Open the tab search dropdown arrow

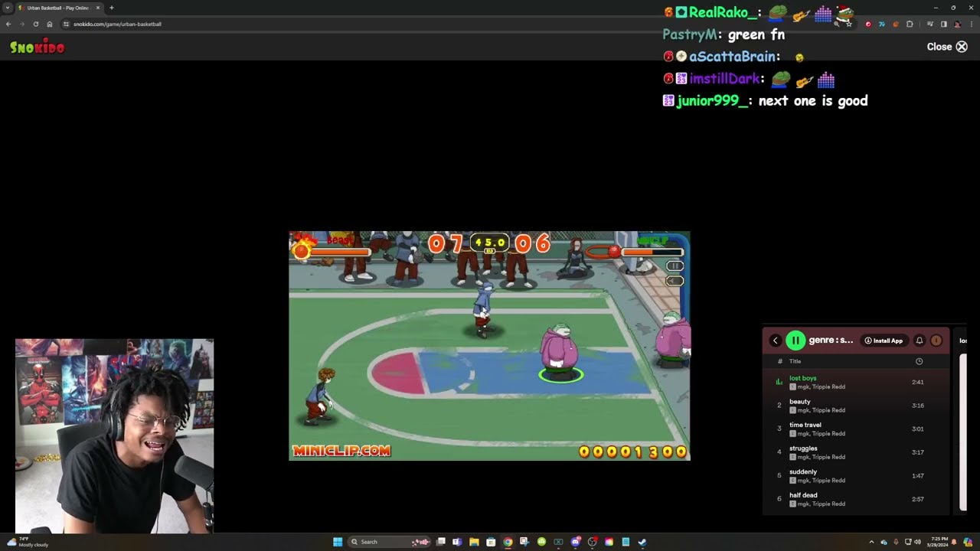click(7, 8)
